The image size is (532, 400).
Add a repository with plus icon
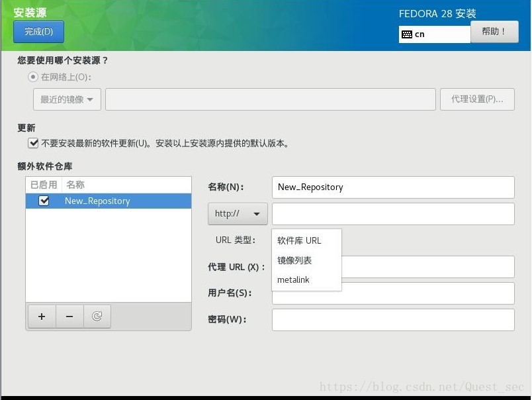click(x=42, y=317)
